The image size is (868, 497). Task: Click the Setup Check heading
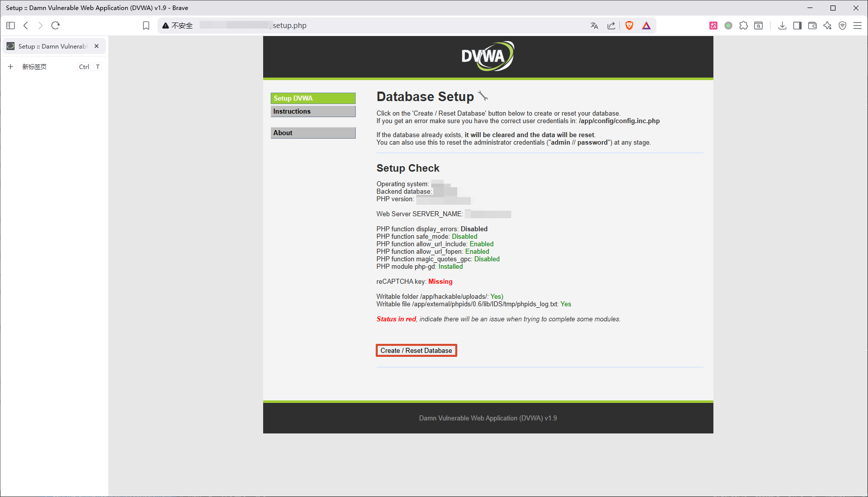coord(408,168)
